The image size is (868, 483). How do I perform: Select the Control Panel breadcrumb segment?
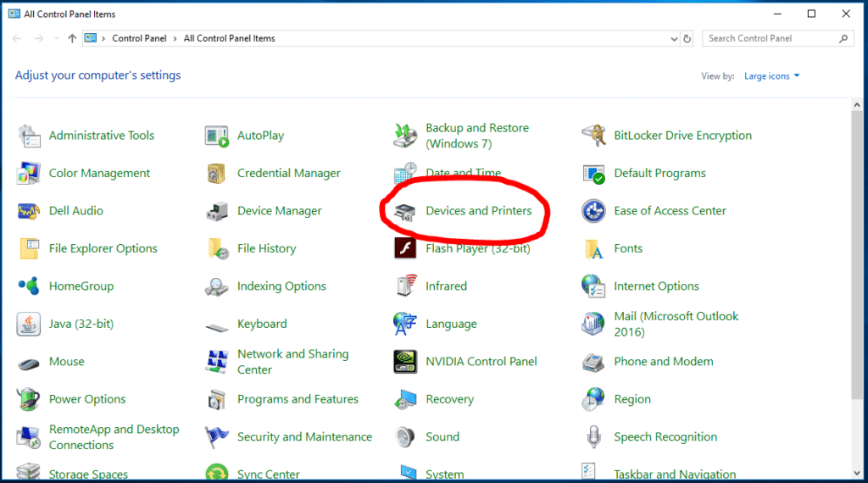pyautogui.click(x=141, y=38)
